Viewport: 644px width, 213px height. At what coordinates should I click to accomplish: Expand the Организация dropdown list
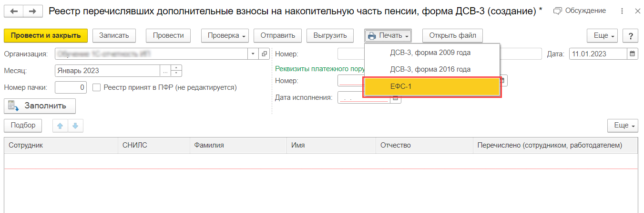(254, 54)
